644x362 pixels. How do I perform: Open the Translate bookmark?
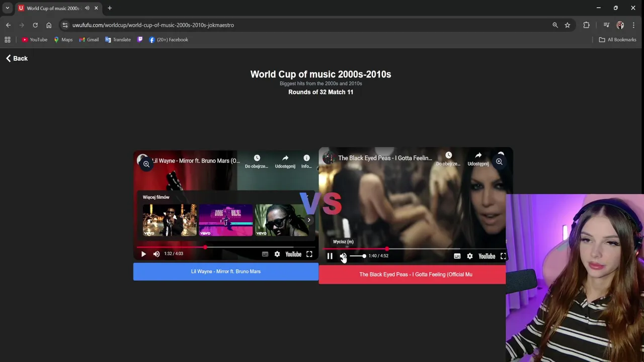pyautogui.click(x=118, y=40)
